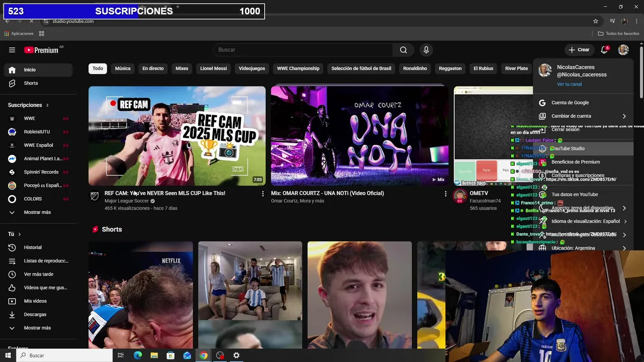644x362 pixels.
Task: Bookmark page with star icon
Action: pyautogui.click(x=596, y=21)
